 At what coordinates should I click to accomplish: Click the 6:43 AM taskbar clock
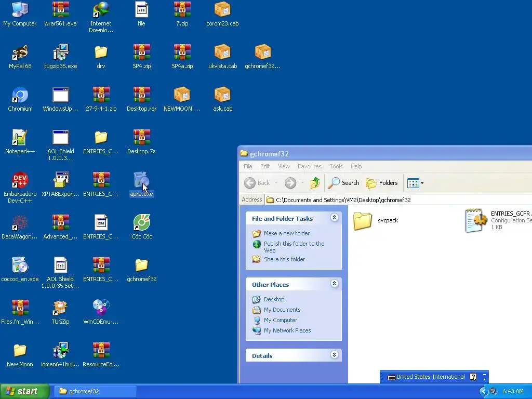click(x=513, y=391)
